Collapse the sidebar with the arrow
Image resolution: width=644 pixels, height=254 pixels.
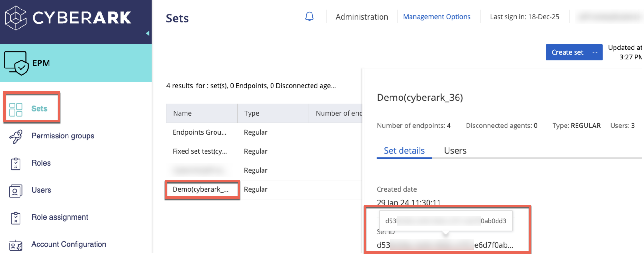pos(148,33)
